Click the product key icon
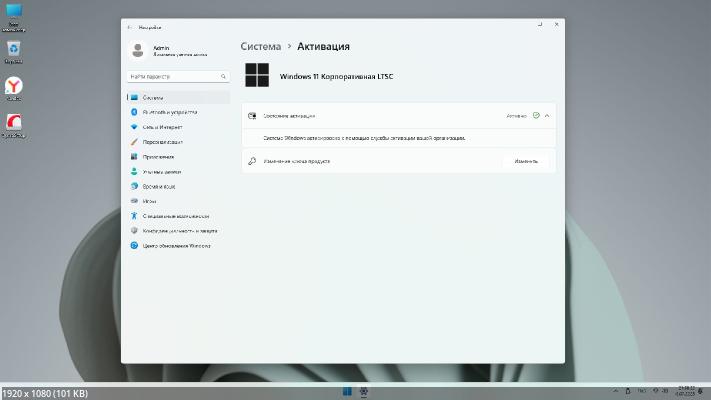Image resolution: width=711 pixels, height=400 pixels. tap(252, 161)
